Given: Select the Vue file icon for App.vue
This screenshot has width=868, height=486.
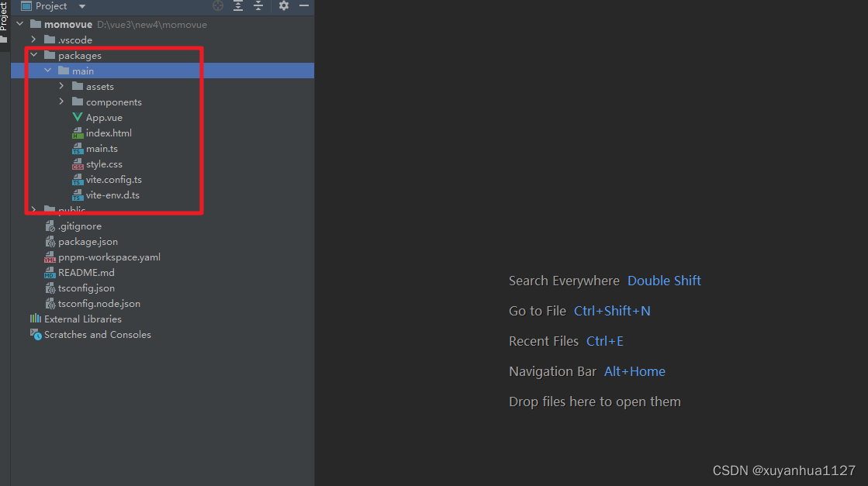Looking at the screenshot, I should (x=78, y=117).
